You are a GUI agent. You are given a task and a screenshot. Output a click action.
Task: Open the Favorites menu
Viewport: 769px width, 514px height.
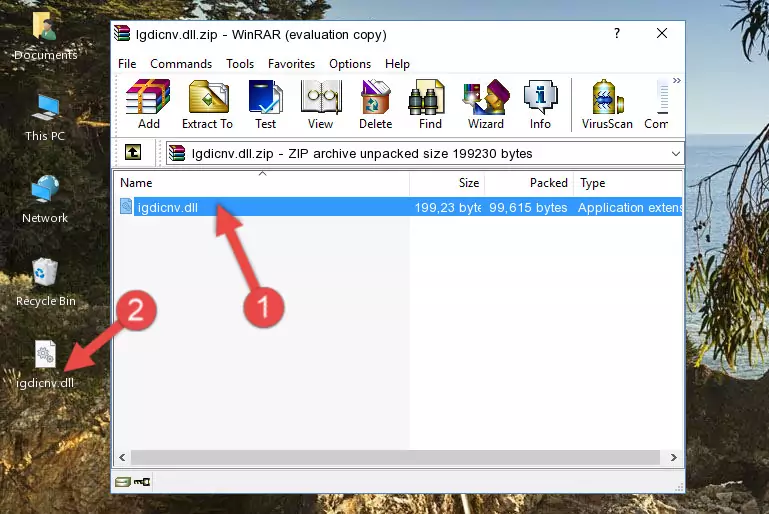291,64
